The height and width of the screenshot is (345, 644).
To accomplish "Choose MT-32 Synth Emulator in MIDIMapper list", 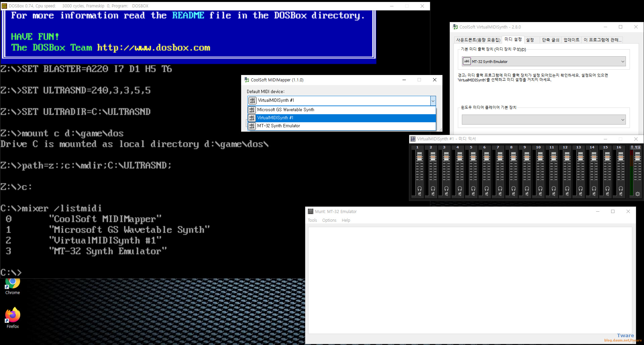I will pos(342,126).
